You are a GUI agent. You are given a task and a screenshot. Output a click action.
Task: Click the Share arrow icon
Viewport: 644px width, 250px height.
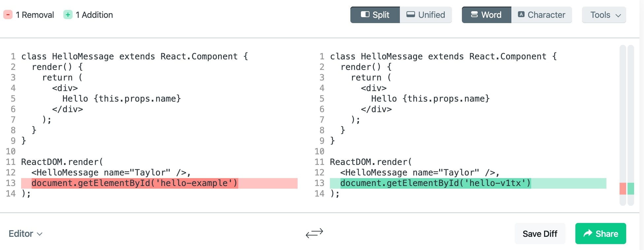tap(588, 234)
